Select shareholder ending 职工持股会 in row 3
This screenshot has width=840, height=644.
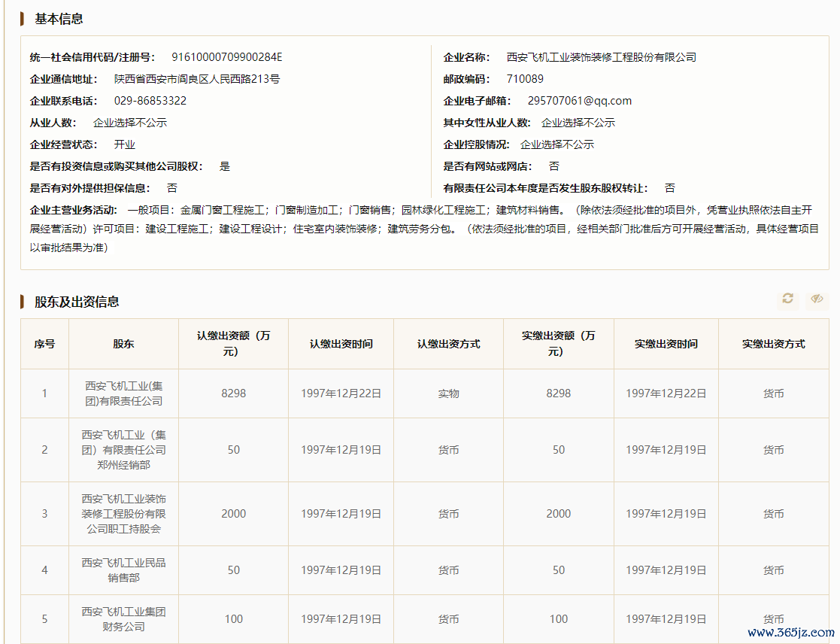click(123, 514)
